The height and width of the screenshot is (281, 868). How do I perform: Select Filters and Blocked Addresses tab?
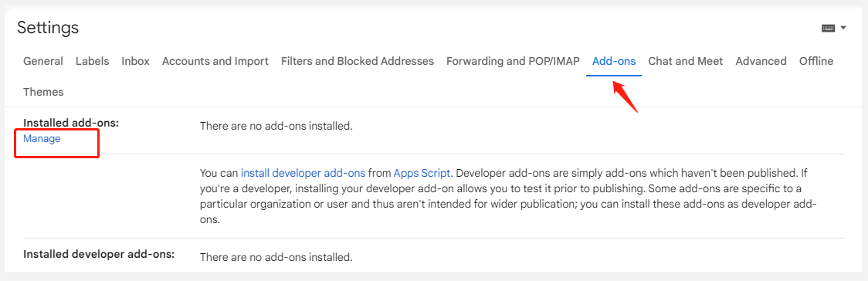pyautogui.click(x=358, y=61)
